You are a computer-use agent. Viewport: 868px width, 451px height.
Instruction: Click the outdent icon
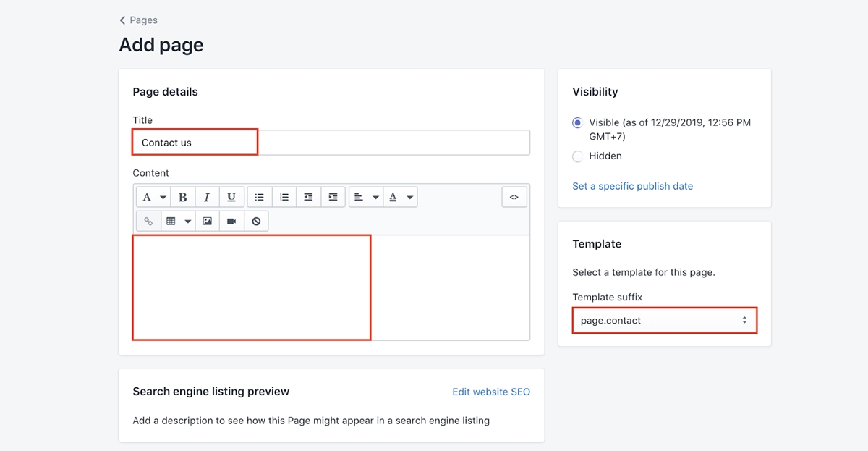tap(308, 197)
